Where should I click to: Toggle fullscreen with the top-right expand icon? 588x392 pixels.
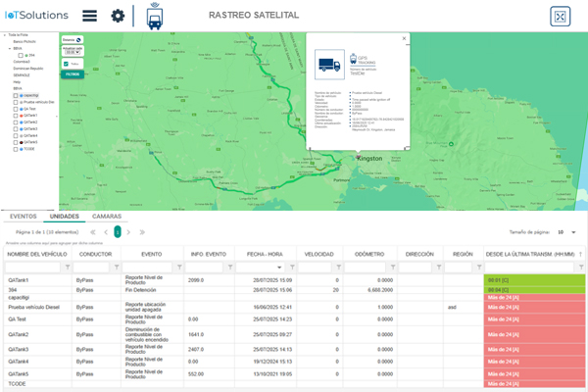560,17
